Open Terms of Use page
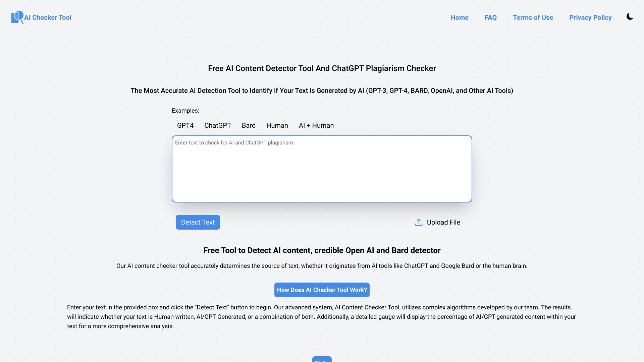The height and width of the screenshot is (362, 644). [533, 17]
